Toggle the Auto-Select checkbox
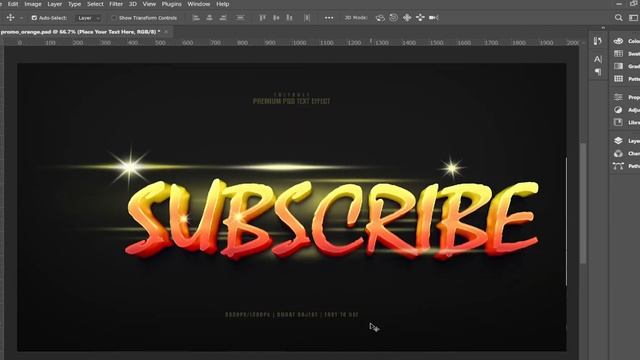Screen dimensions: 640x360 34,18
